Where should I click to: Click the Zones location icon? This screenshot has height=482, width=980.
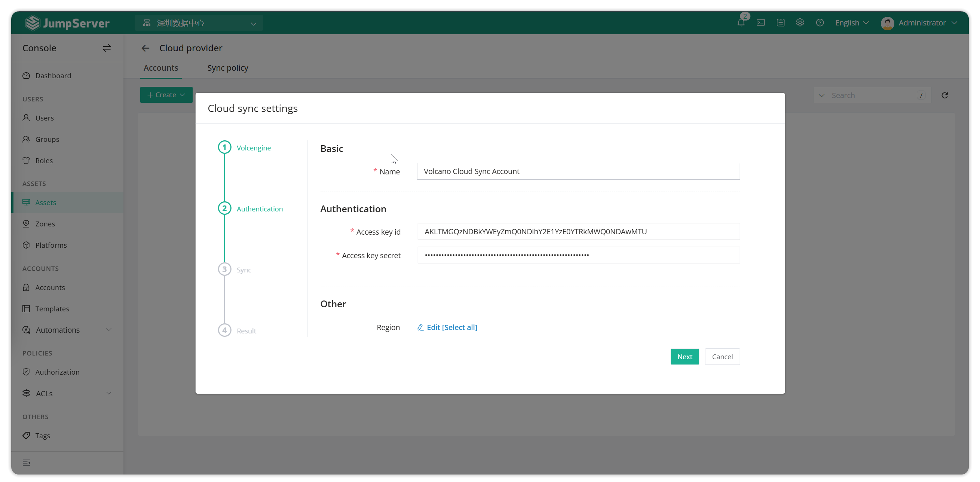point(26,223)
